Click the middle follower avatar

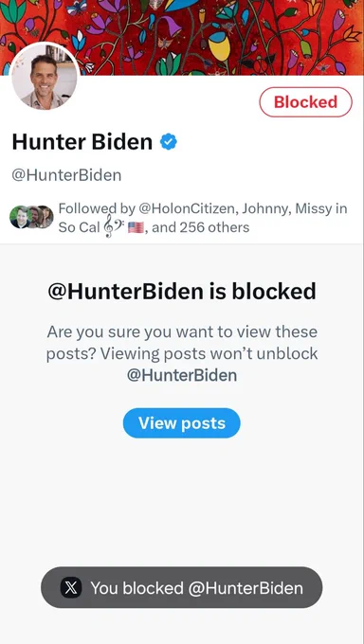[x=34, y=217]
